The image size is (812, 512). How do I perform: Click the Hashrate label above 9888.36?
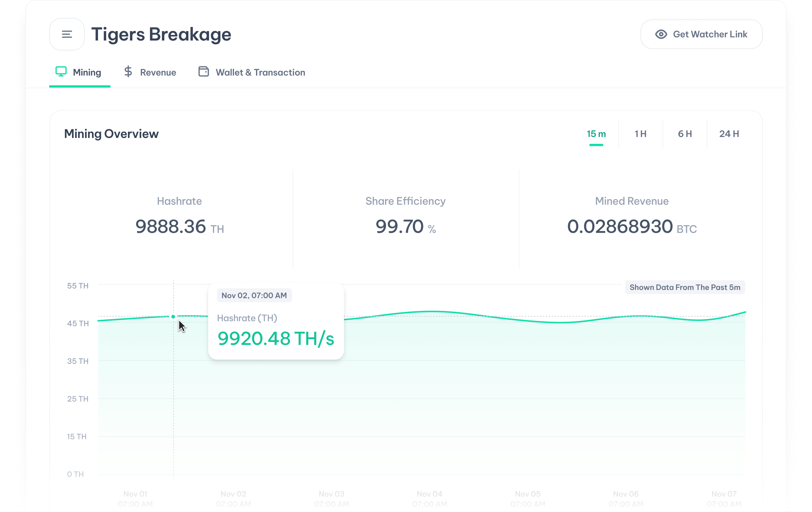[180, 201]
